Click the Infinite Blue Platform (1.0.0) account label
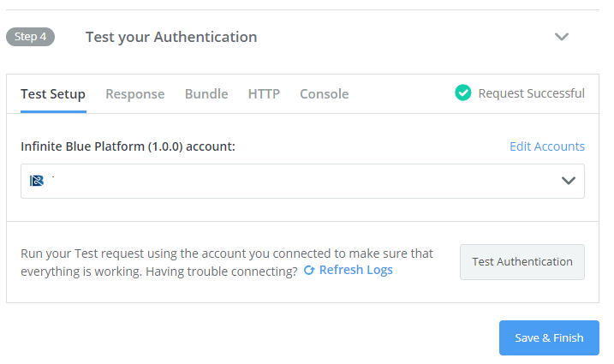 coord(128,146)
